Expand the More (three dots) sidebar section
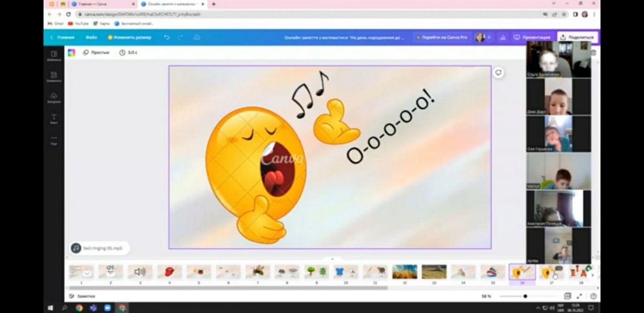The width and height of the screenshot is (644, 313). (54, 139)
